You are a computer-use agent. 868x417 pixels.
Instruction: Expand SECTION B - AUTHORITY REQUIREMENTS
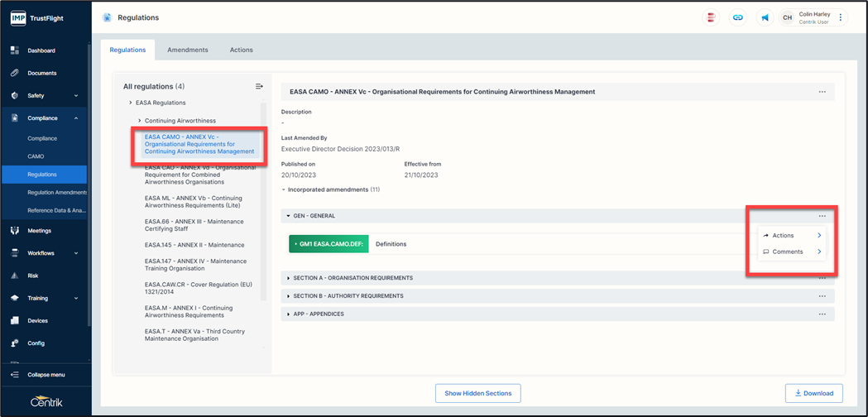pos(348,296)
